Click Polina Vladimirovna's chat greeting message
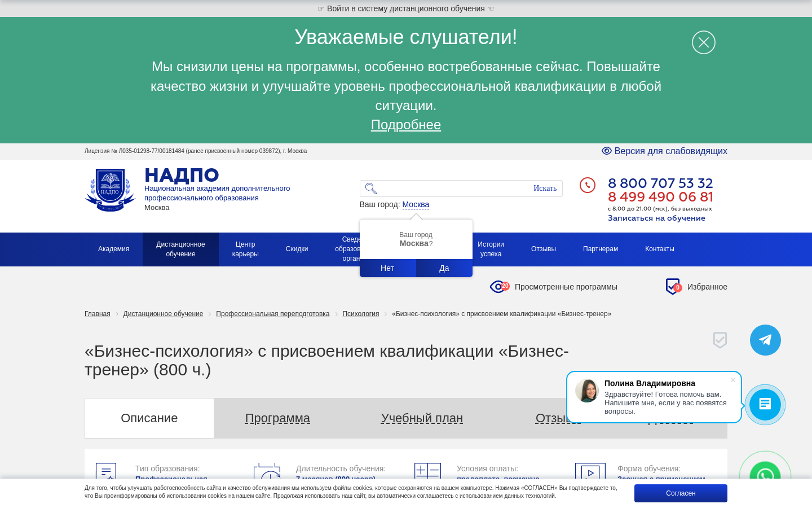 (665, 402)
